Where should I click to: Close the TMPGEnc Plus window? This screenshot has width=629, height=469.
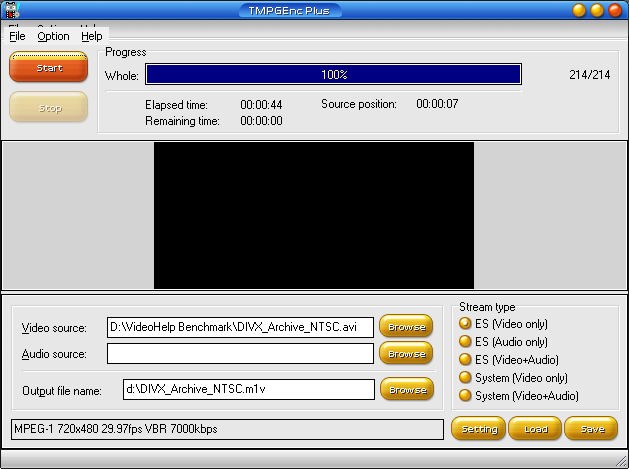coord(615,10)
